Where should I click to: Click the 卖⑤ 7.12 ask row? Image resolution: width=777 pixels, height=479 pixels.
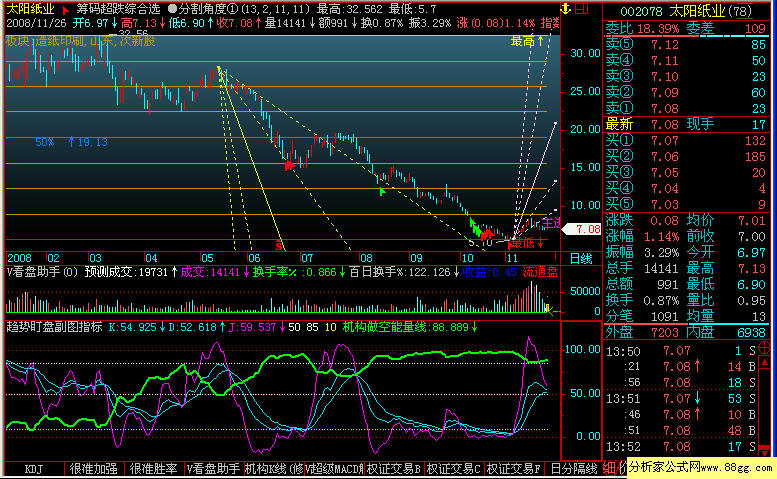[x=686, y=45]
